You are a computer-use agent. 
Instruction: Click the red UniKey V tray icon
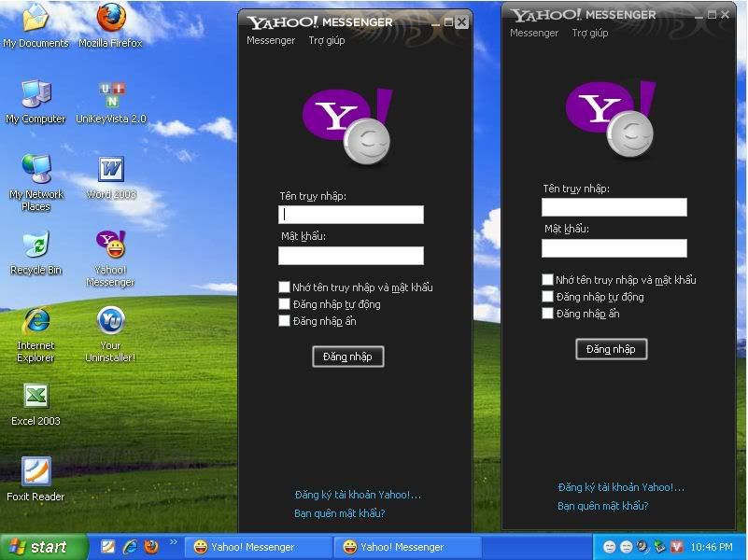[676, 547]
